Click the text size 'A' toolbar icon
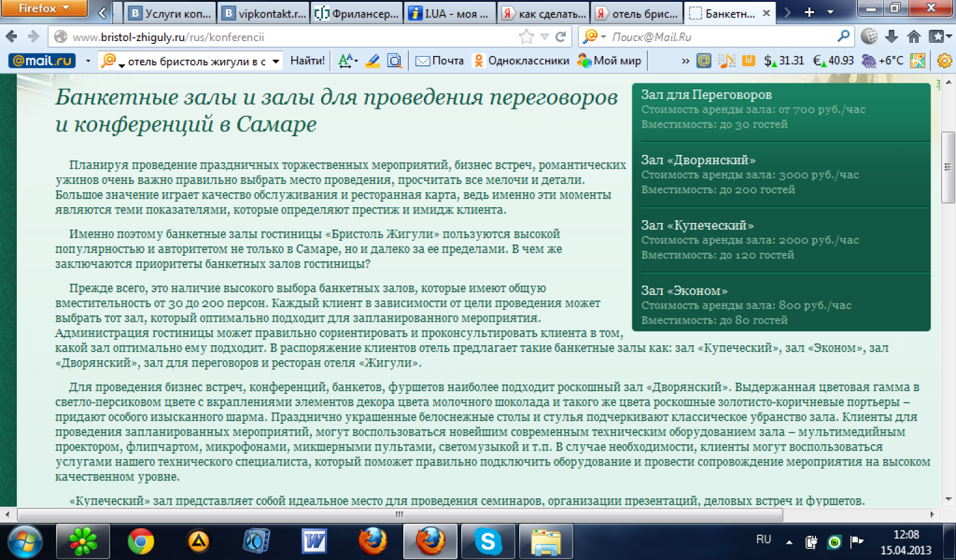This screenshot has width=956, height=560. [347, 60]
